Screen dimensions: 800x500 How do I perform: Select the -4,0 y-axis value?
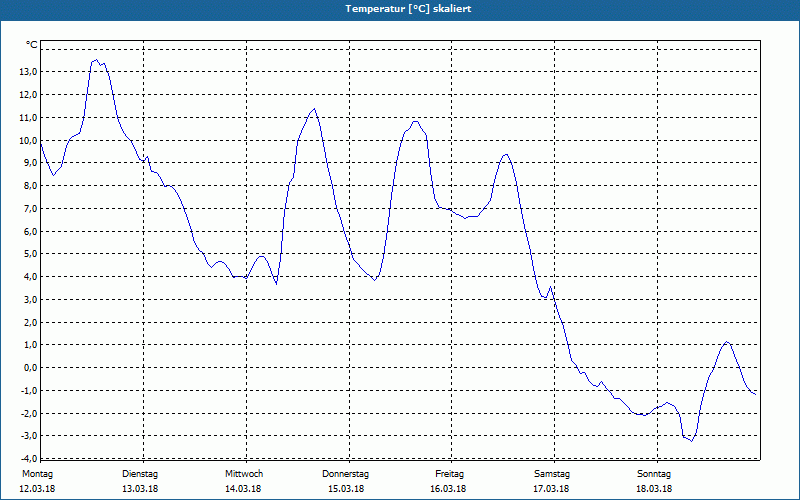[29, 459]
